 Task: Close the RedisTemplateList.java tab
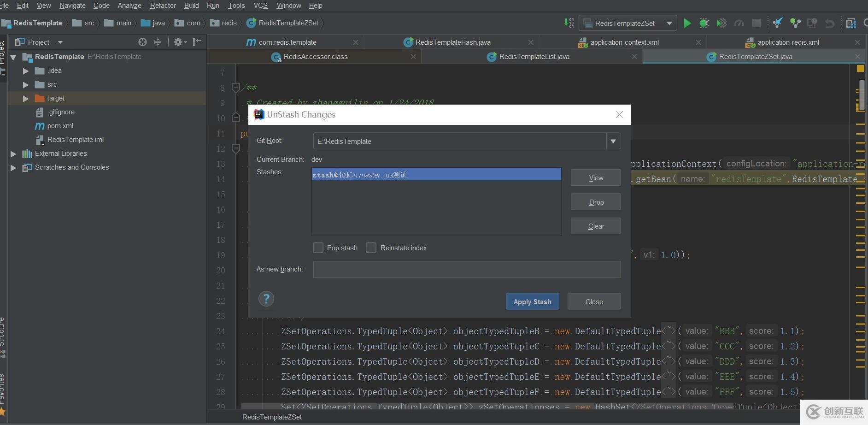[x=634, y=57]
